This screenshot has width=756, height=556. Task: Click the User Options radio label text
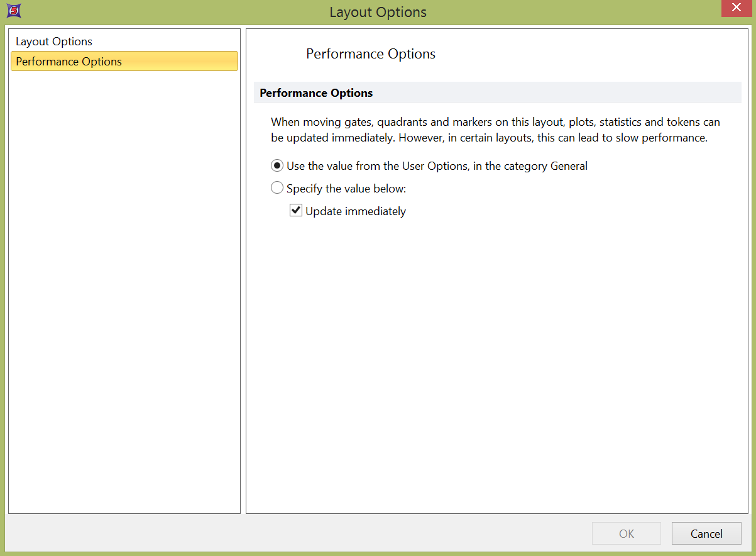point(437,166)
